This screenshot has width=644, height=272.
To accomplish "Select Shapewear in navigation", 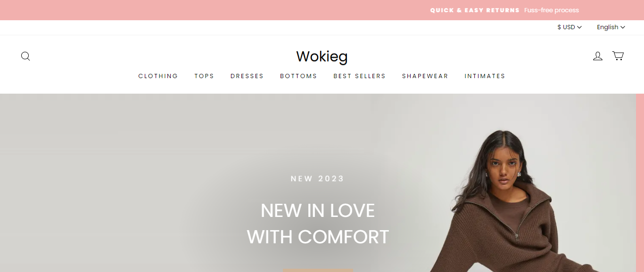I will tap(425, 76).
